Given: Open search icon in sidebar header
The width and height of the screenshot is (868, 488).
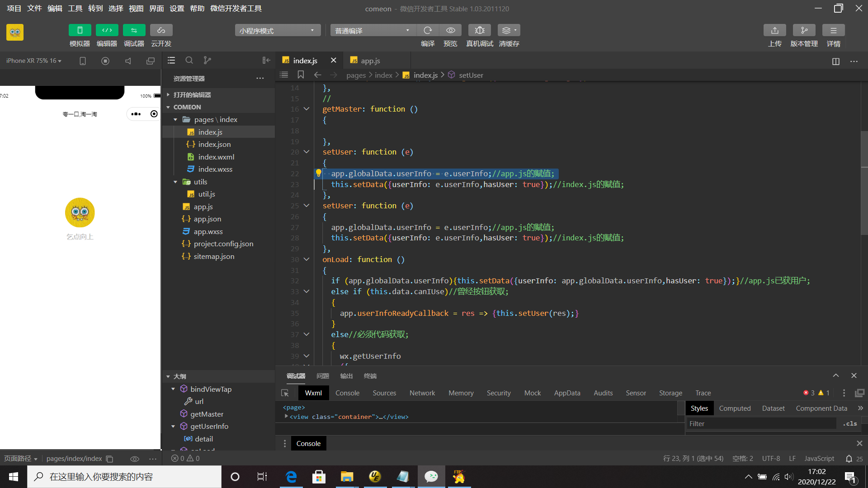Looking at the screenshot, I should (189, 60).
